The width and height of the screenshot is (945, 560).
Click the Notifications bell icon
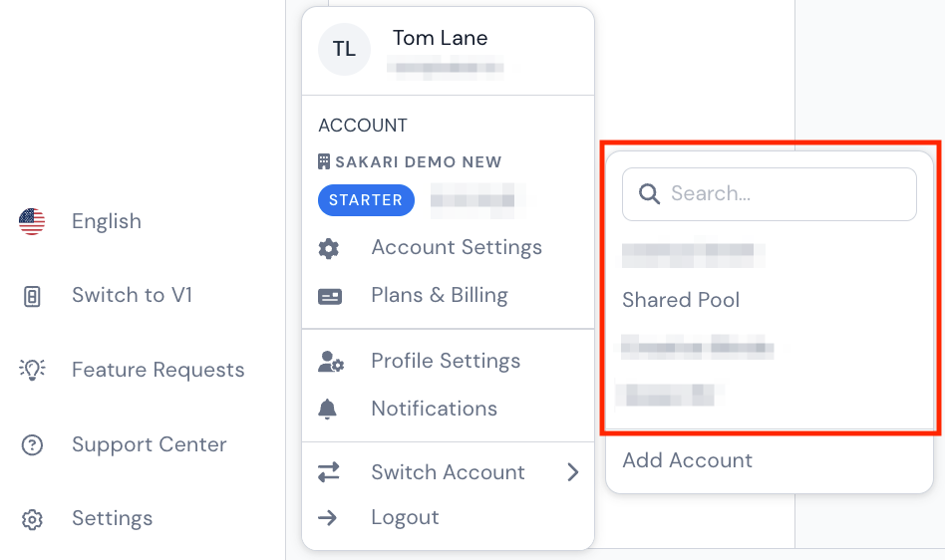pyautogui.click(x=327, y=409)
